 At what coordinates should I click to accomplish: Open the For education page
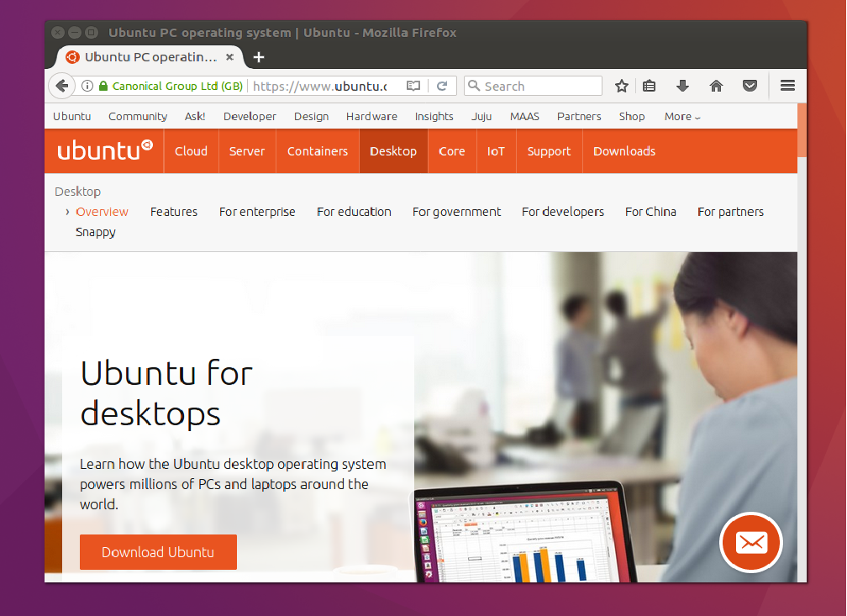[354, 212]
